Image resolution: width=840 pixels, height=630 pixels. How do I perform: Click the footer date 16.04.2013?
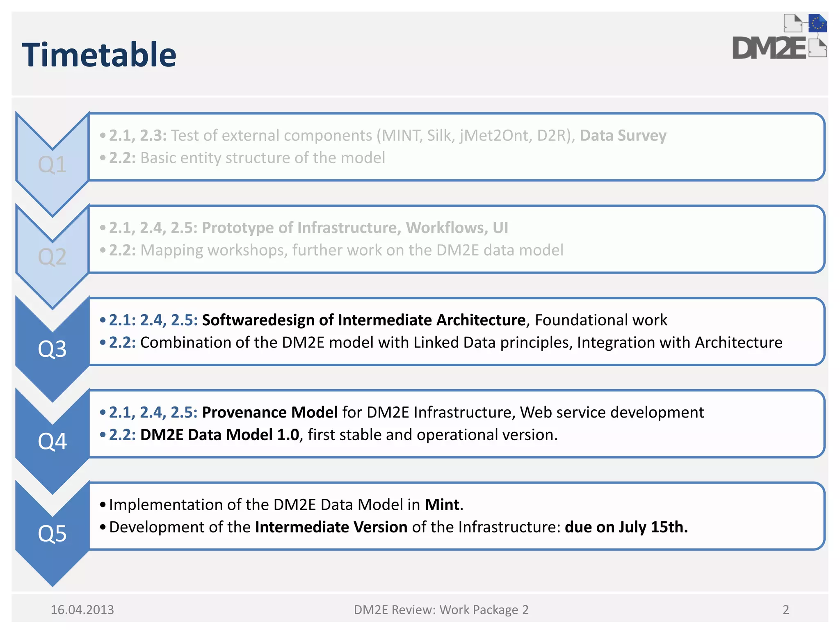click(82, 610)
